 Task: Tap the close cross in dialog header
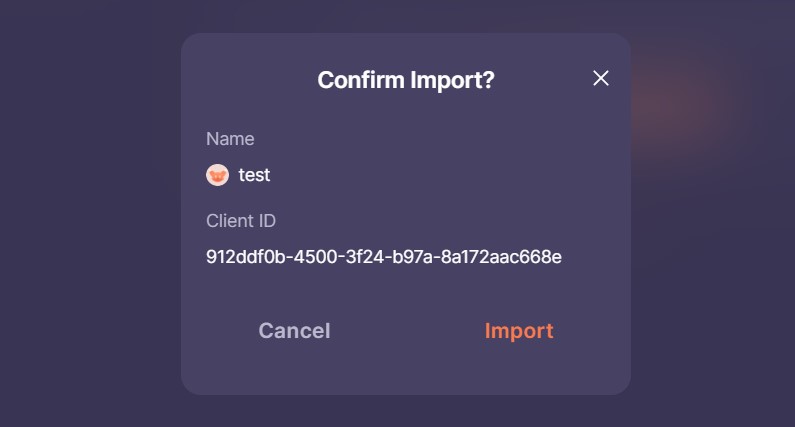click(x=601, y=79)
